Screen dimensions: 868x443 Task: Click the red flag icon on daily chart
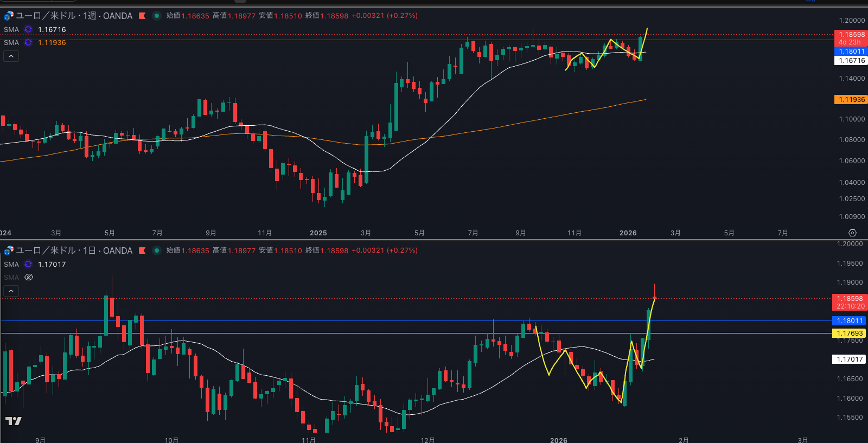pyautogui.click(x=142, y=251)
